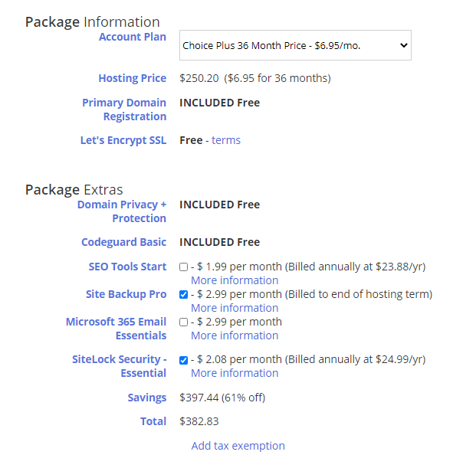Click the Codeguard Basic label
The image size is (476, 455).
123,242
